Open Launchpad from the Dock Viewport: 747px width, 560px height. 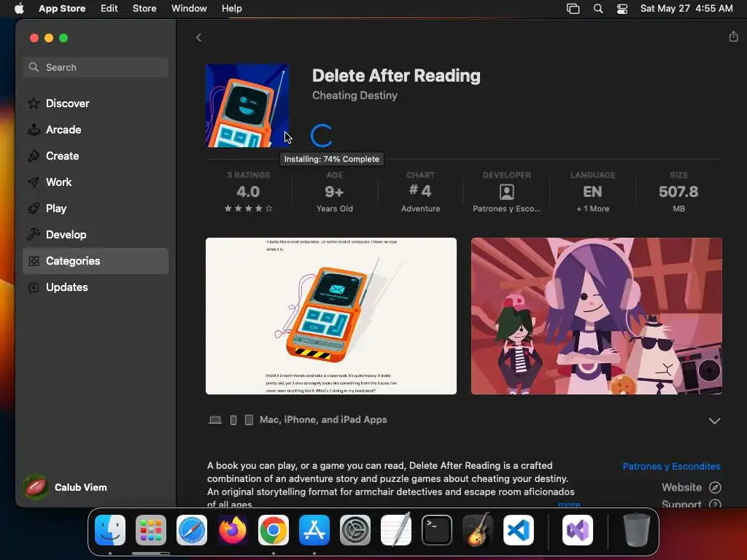(150, 530)
